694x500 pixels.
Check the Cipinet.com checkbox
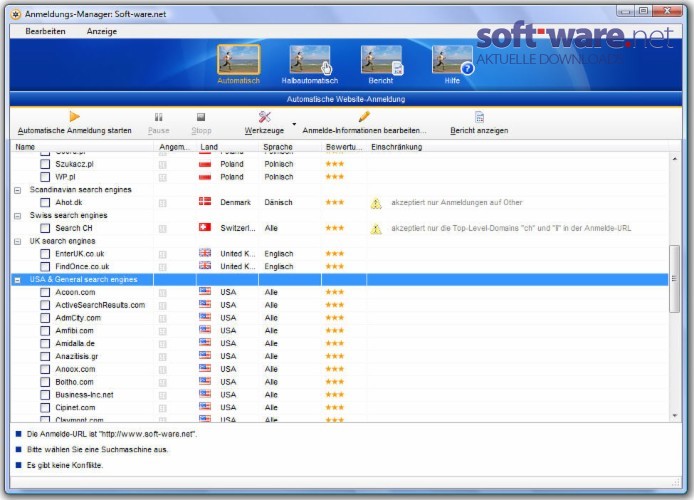click(x=45, y=408)
